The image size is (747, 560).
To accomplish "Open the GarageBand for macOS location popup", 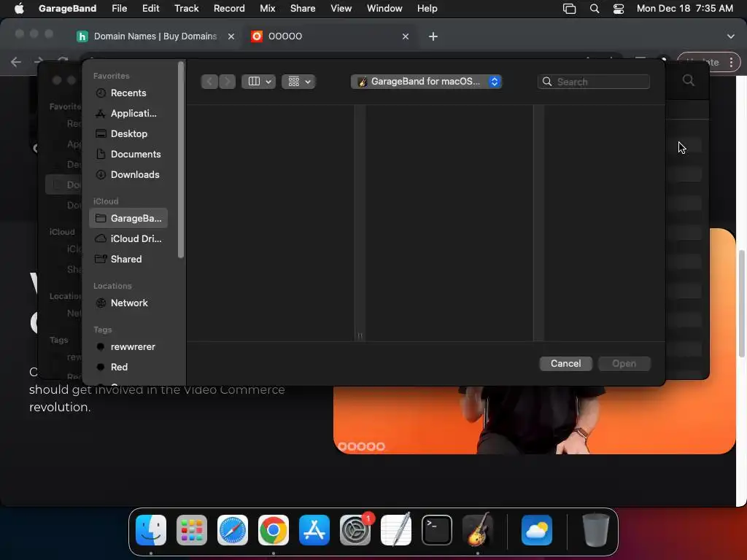I will tap(426, 82).
